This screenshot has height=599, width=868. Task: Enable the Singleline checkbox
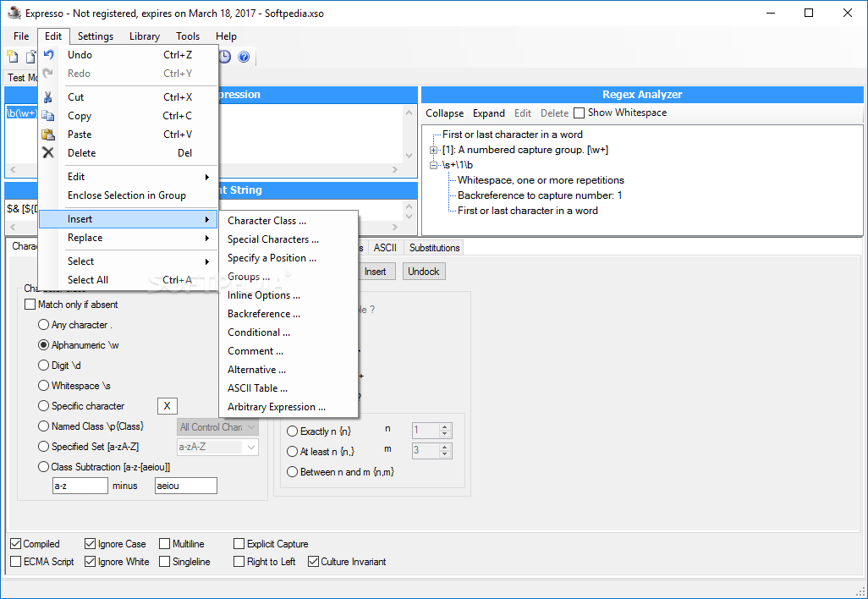[164, 562]
